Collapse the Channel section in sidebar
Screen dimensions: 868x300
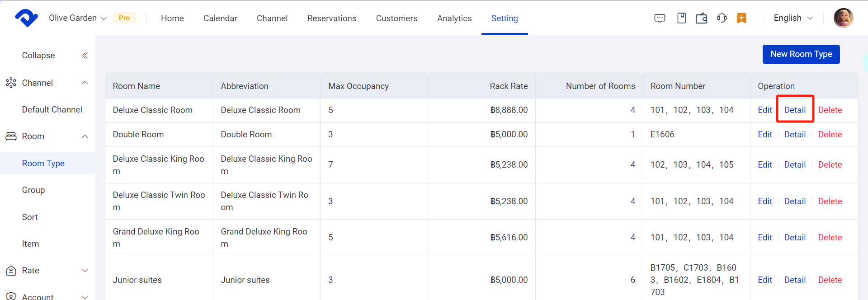point(85,83)
